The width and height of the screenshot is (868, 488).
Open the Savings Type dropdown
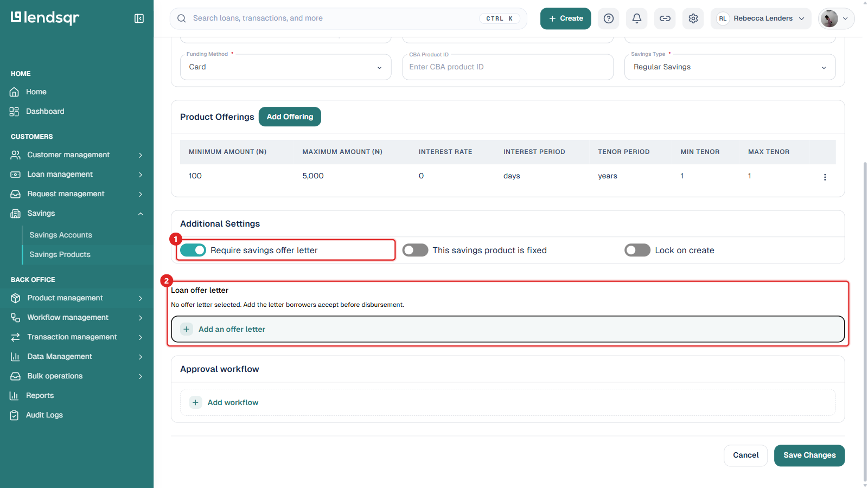tap(730, 67)
